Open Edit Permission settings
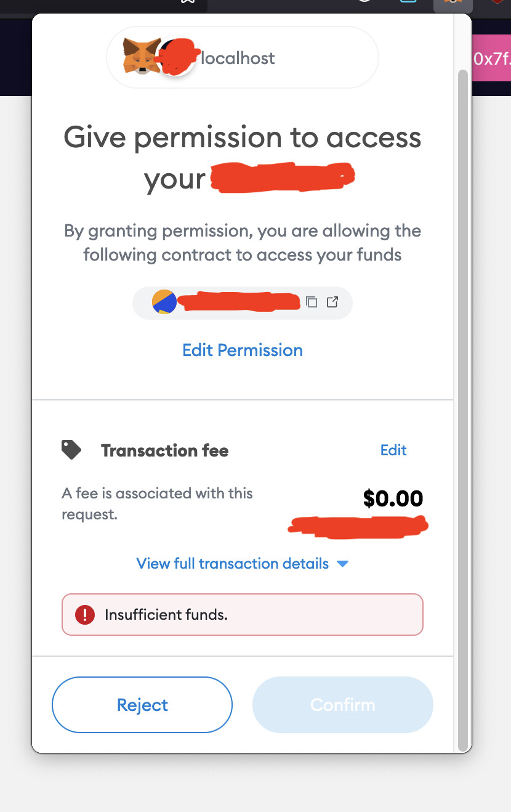 (243, 350)
